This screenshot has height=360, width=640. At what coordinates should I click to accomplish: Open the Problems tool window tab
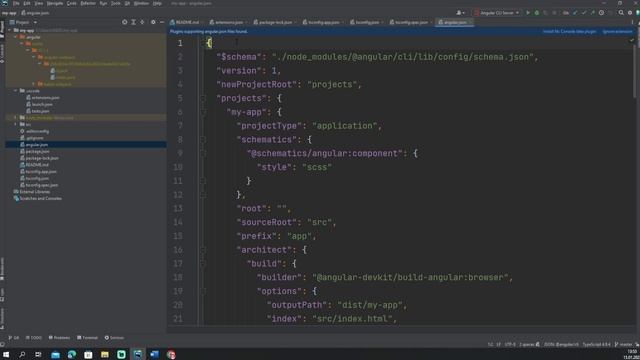coord(59,338)
